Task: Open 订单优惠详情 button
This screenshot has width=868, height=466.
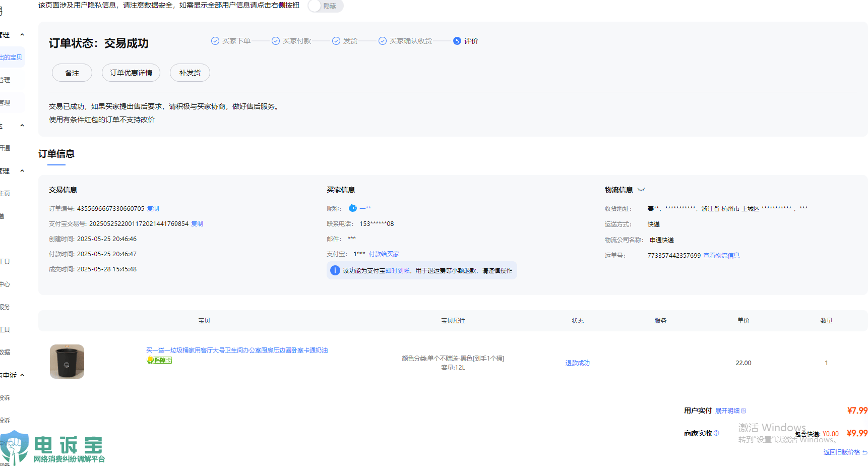Action: pos(131,73)
